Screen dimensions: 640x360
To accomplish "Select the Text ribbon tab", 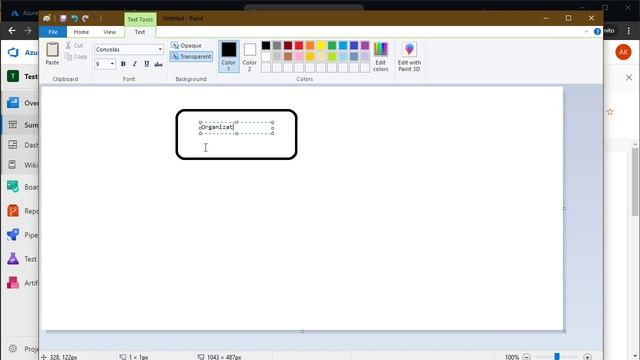I will (x=140, y=32).
